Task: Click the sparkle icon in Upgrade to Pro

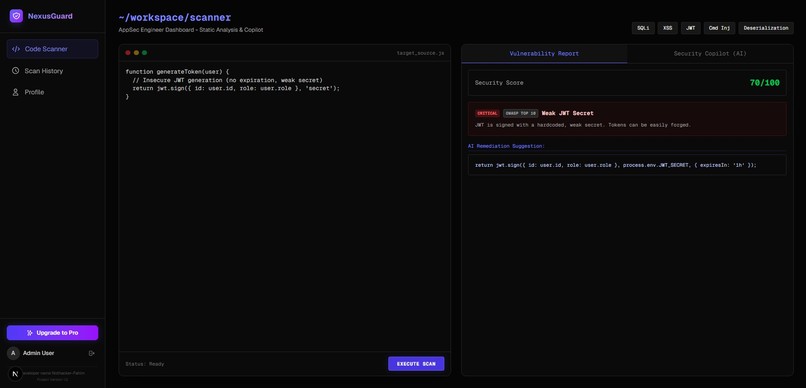Action: pos(30,332)
